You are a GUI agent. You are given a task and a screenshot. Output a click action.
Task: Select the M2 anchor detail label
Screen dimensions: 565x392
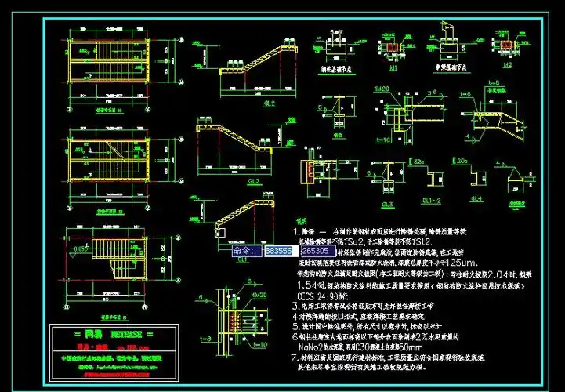point(506,67)
